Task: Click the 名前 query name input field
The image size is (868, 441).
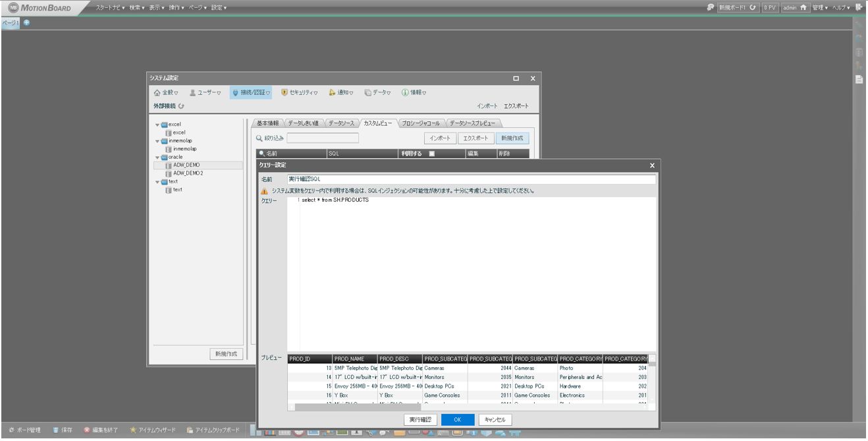Action: (471, 179)
